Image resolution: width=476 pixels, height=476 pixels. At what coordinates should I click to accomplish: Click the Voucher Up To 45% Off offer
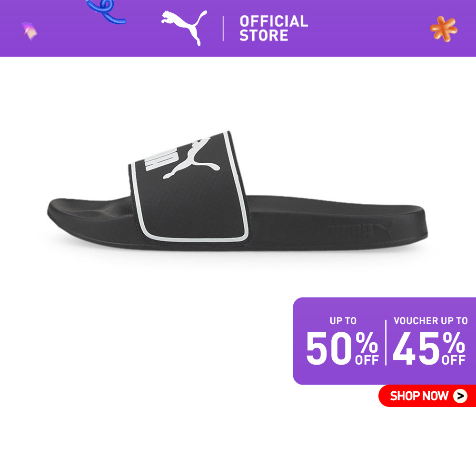click(430, 341)
